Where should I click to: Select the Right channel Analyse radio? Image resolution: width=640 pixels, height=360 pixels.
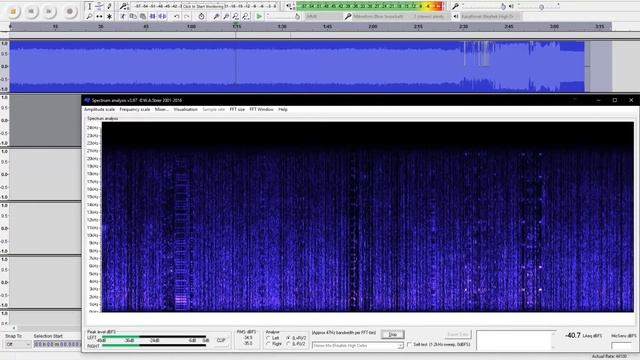pyautogui.click(x=268, y=344)
